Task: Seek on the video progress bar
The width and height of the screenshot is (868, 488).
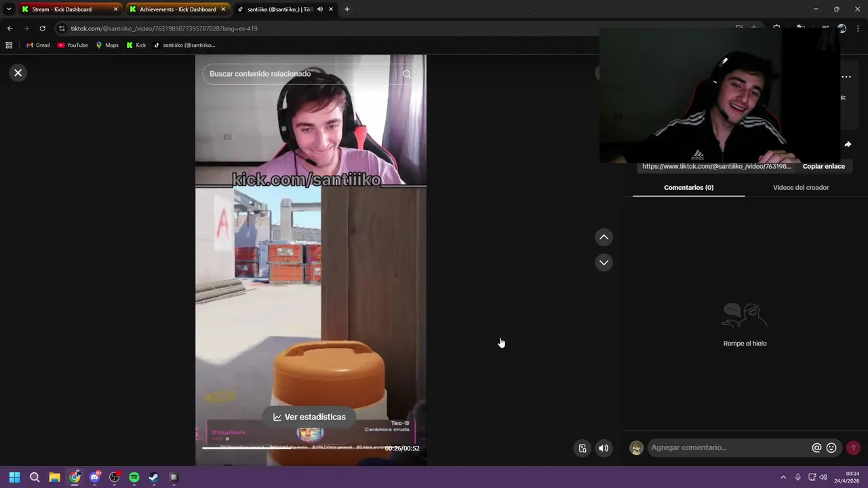Action: (292, 448)
